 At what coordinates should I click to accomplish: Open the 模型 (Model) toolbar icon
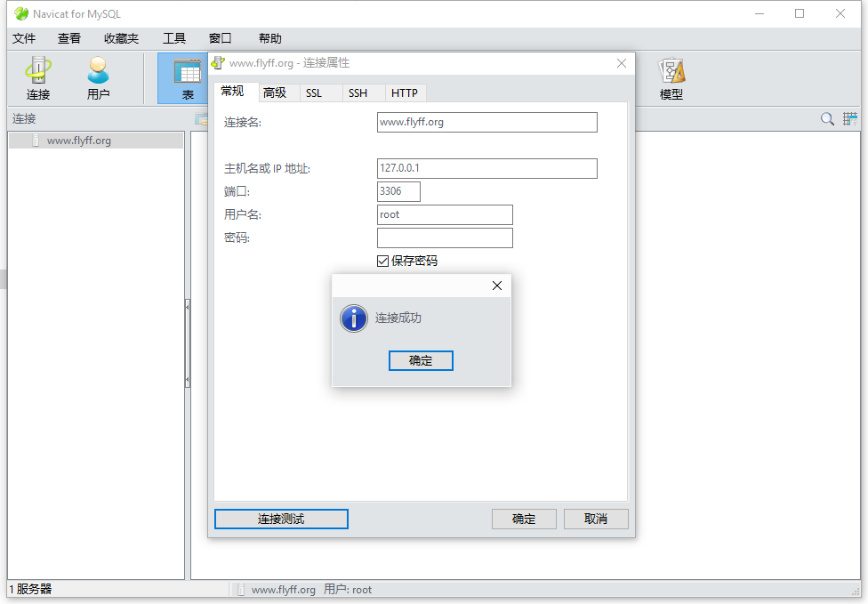[671, 78]
